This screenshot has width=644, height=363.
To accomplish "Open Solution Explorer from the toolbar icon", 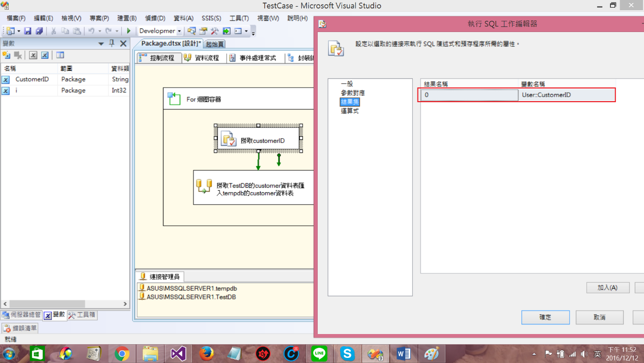I will 192,31.
